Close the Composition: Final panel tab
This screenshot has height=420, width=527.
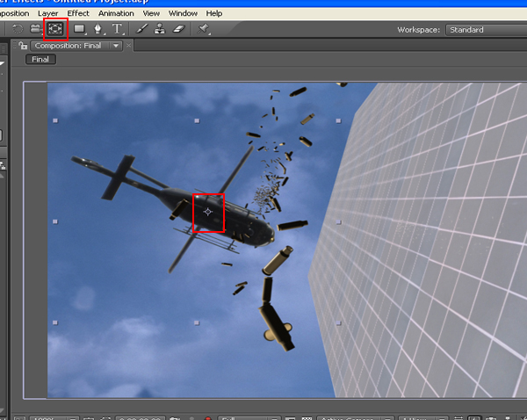click(129, 46)
